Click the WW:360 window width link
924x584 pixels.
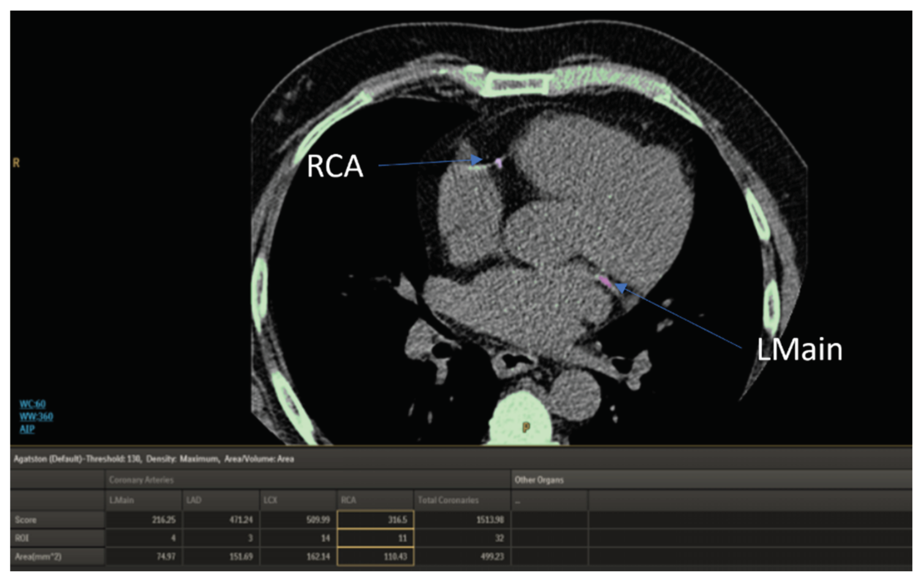pyautogui.click(x=36, y=416)
